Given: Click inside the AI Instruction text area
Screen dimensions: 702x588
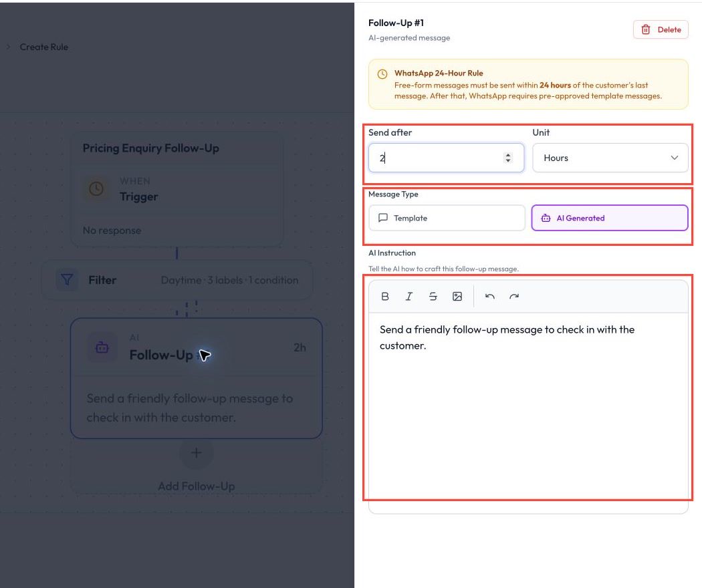Looking at the screenshot, I should tap(528, 412).
